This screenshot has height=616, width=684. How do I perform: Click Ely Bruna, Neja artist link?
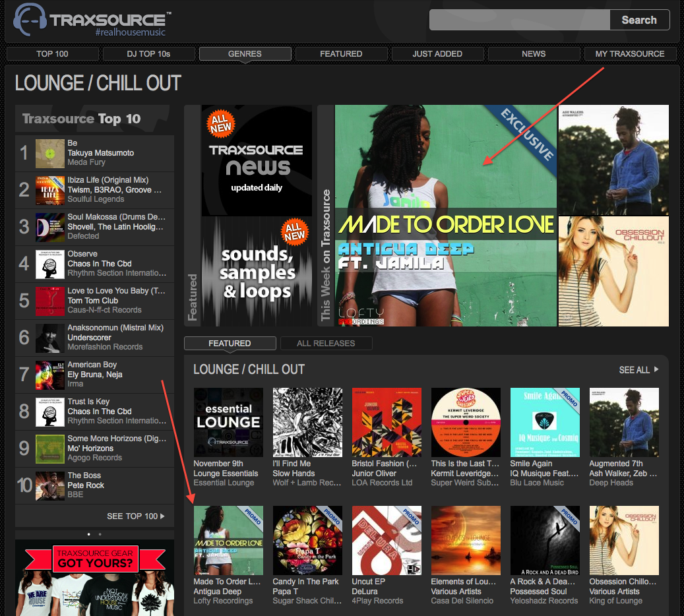(x=95, y=375)
